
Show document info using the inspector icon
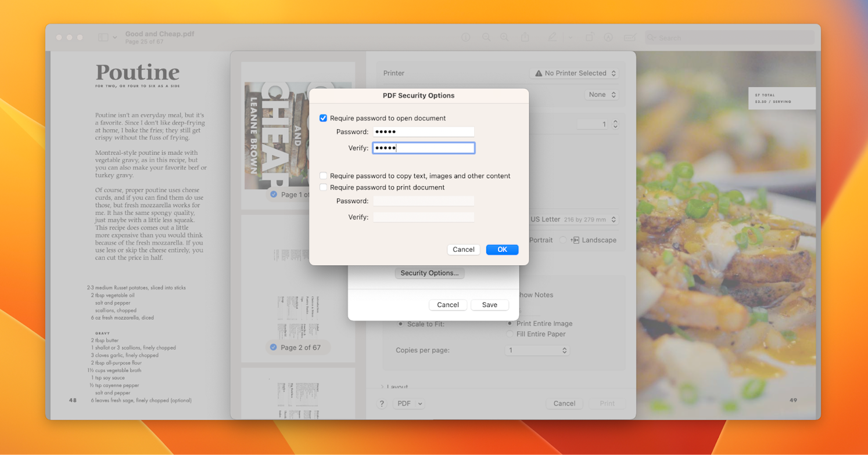pyautogui.click(x=465, y=37)
